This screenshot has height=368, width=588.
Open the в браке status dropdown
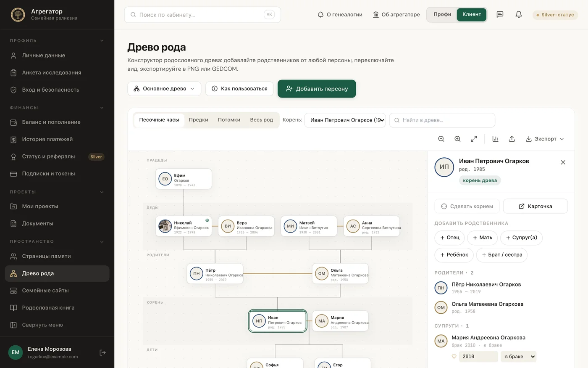[x=519, y=357]
